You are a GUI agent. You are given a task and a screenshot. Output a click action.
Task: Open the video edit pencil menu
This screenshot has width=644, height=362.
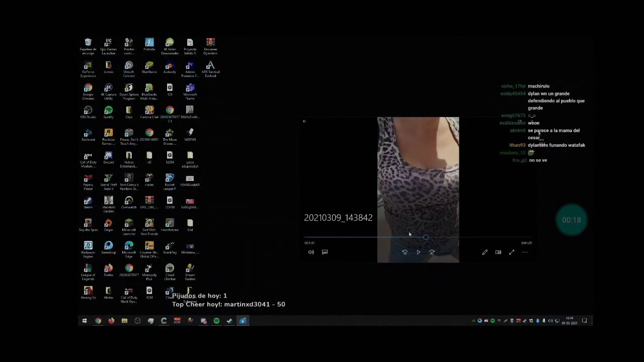(485, 252)
